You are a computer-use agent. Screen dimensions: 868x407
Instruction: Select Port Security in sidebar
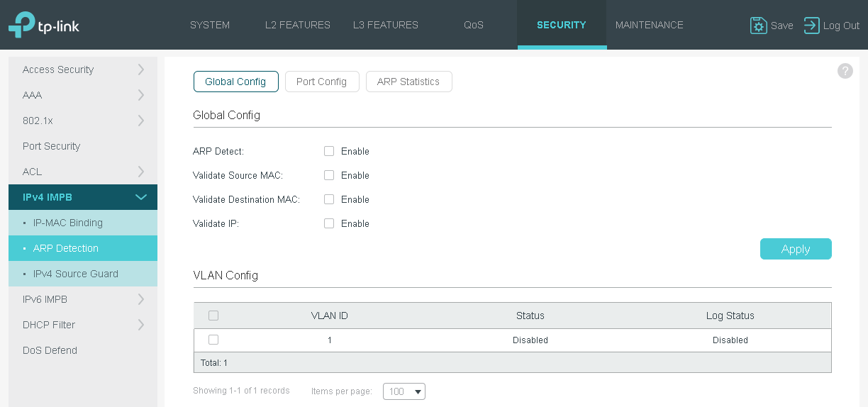click(51, 146)
